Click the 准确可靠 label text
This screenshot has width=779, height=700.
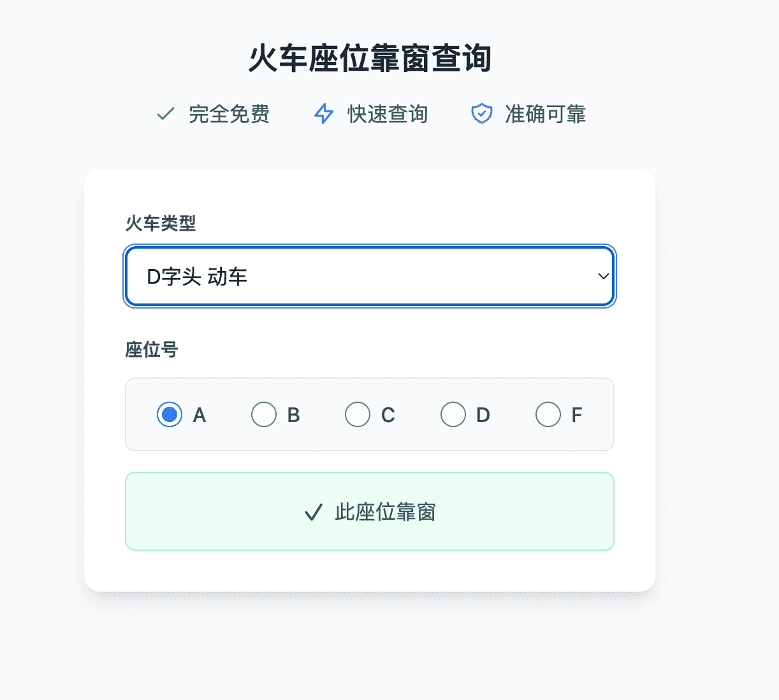click(545, 114)
